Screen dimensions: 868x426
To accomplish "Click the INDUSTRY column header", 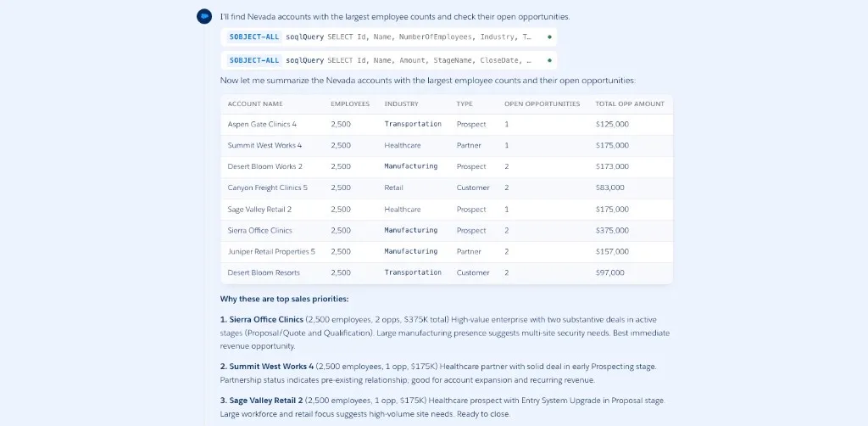I will (x=401, y=104).
